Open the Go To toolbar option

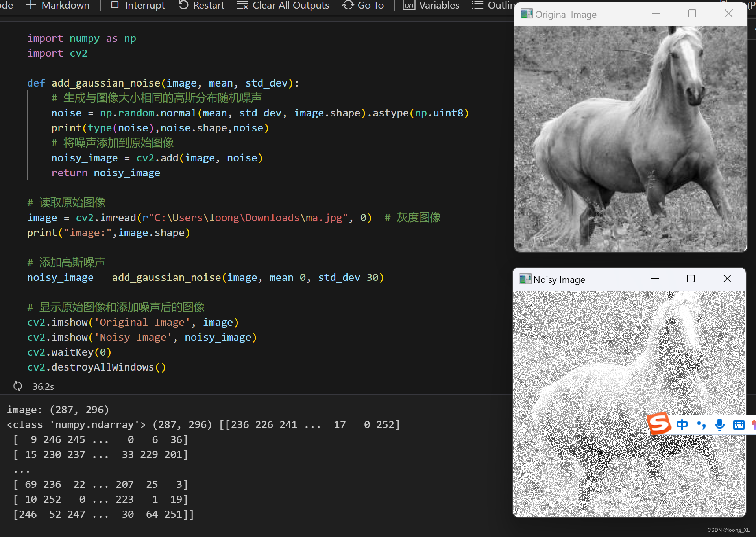click(363, 5)
